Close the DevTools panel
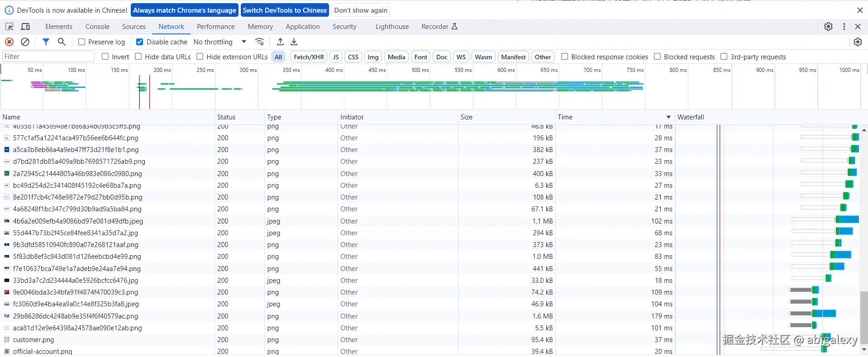The height and width of the screenshot is (357, 868). pyautogui.click(x=858, y=27)
